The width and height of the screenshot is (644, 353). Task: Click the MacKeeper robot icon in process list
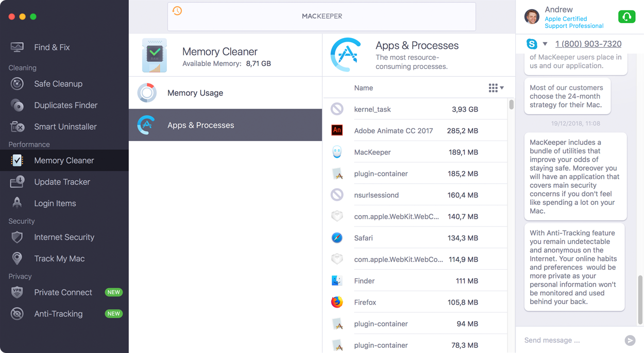pyautogui.click(x=337, y=152)
